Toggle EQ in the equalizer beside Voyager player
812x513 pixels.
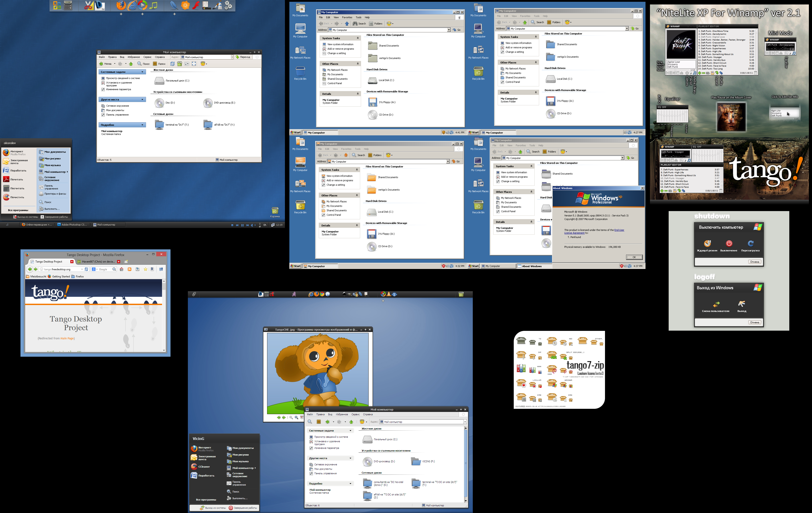coord(697,147)
